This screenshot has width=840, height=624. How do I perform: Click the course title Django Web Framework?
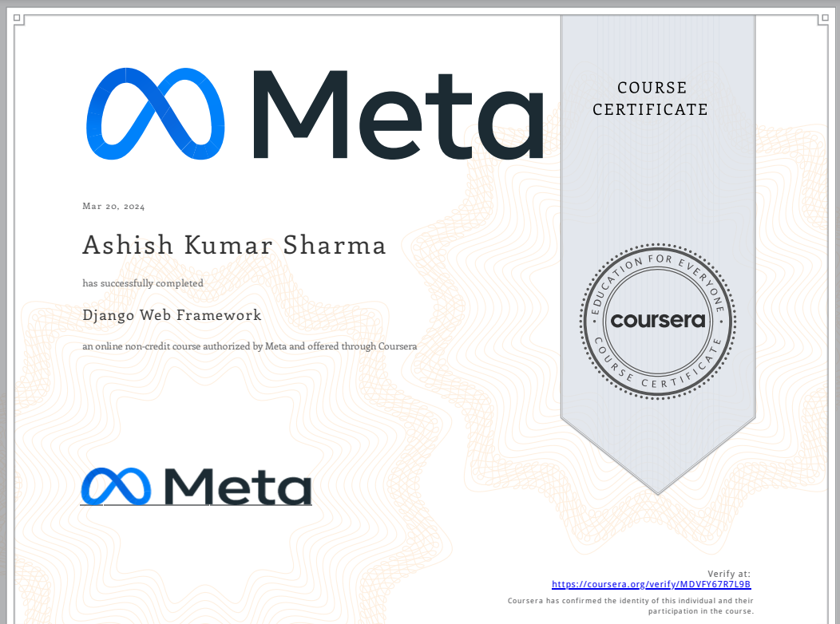click(x=172, y=315)
